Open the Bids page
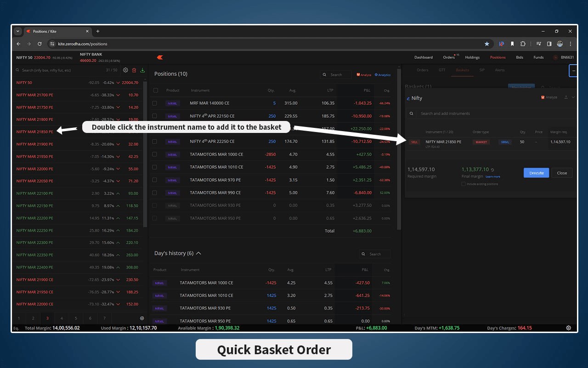 520,57
